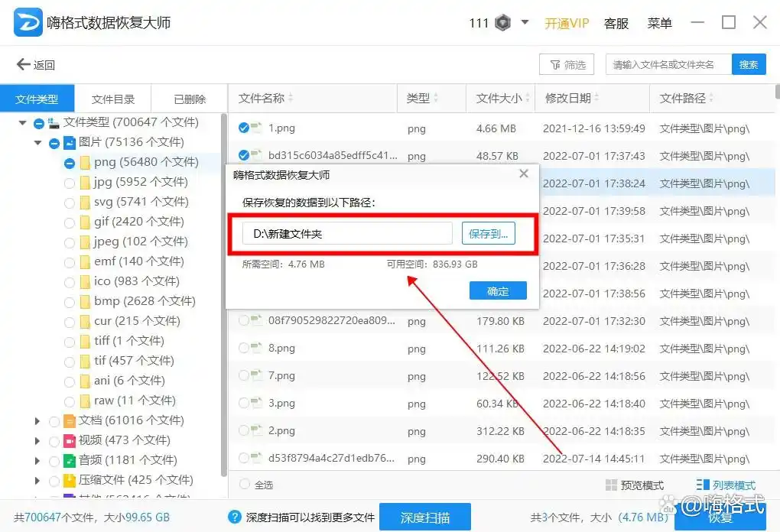Uncheck the 1.png file checkbox
The width and height of the screenshot is (780, 532).
pyautogui.click(x=244, y=128)
